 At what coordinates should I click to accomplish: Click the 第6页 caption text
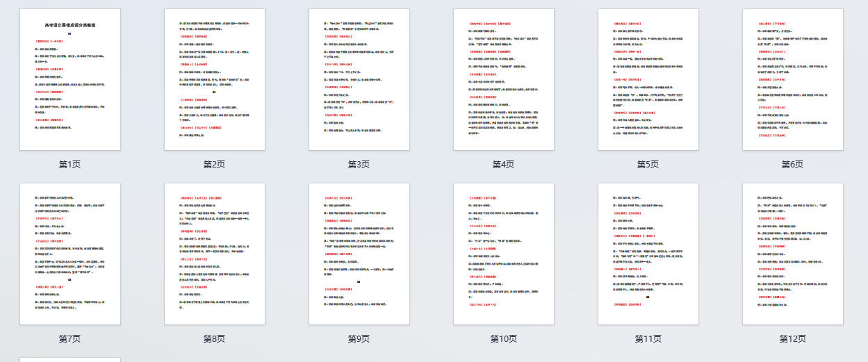point(792,165)
